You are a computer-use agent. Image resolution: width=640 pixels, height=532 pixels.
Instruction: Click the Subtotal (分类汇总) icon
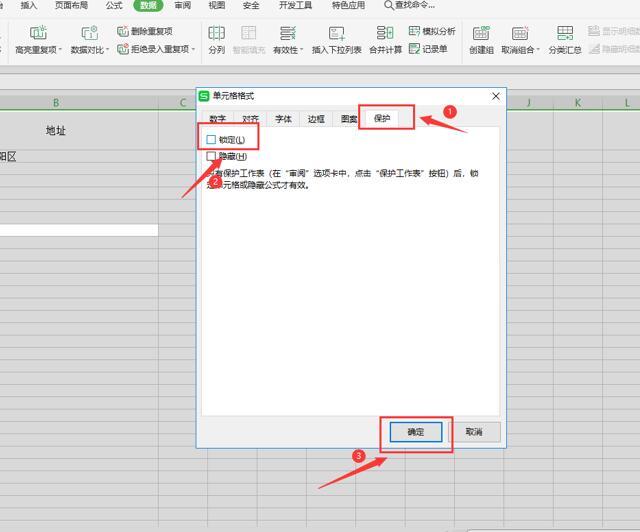(x=565, y=33)
